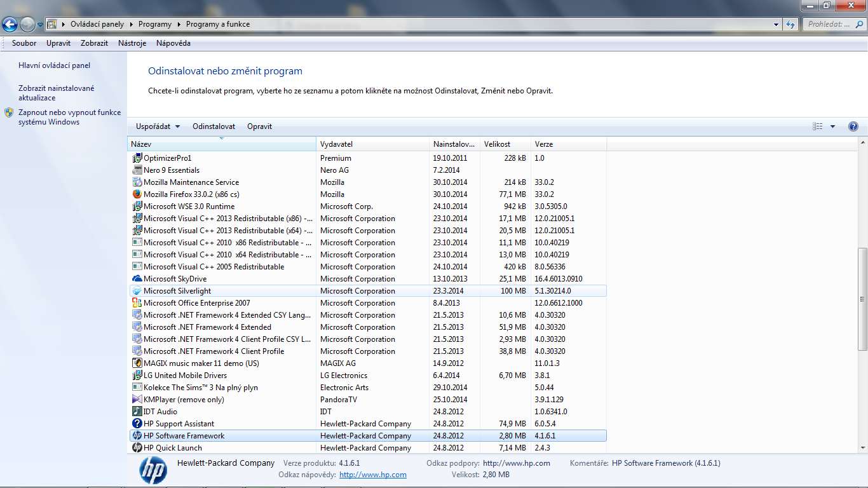Select Microsoft Visual C++ 2010 x86 Redistributable row
This screenshot has width=868, height=488.
tap(367, 243)
